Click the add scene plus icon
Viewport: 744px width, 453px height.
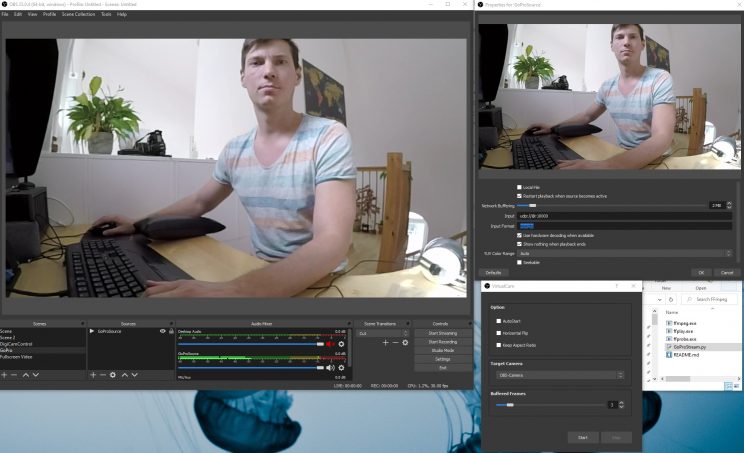click(x=4, y=375)
